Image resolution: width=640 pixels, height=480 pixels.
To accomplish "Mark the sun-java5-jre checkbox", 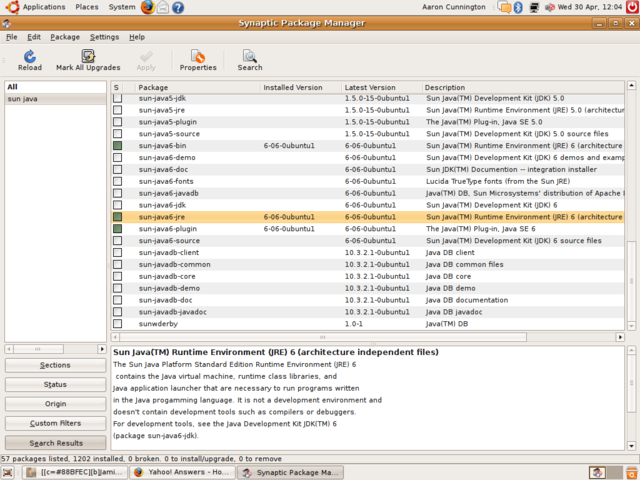I will [118, 110].
